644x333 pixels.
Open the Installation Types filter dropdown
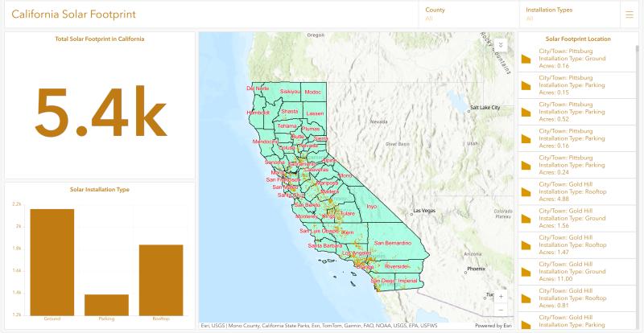click(x=570, y=14)
